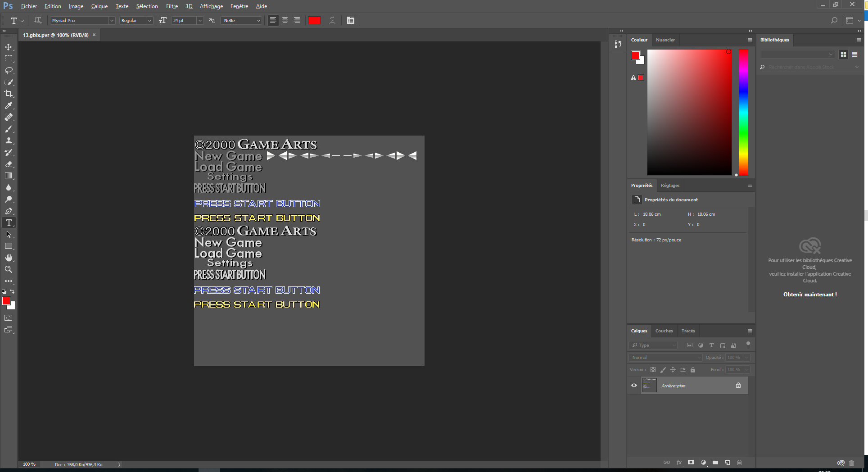This screenshot has height=472, width=868.
Task: Select the Brush tool
Action: pos(9,129)
